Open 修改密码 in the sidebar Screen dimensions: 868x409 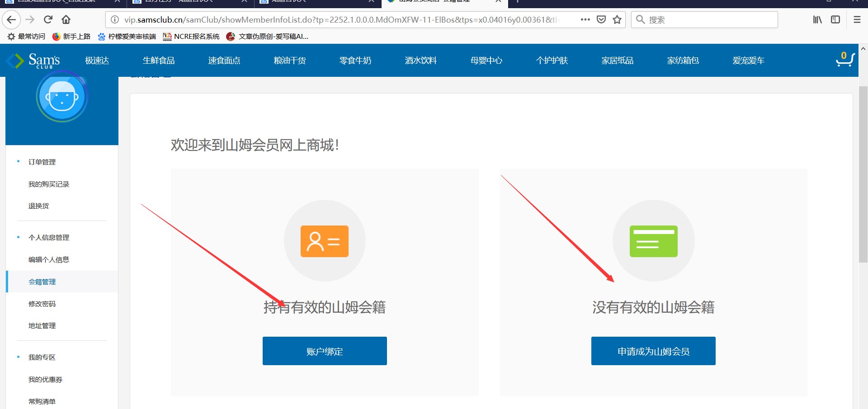pos(42,304)
